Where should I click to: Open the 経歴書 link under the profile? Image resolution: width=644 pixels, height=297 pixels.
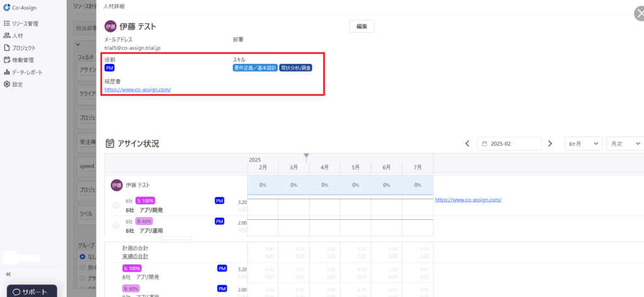[x=138, y=89]
